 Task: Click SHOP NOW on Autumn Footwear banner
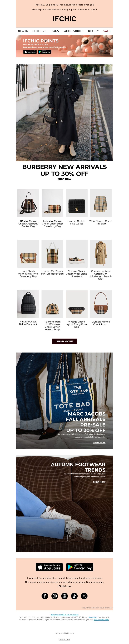coord(99,482)
